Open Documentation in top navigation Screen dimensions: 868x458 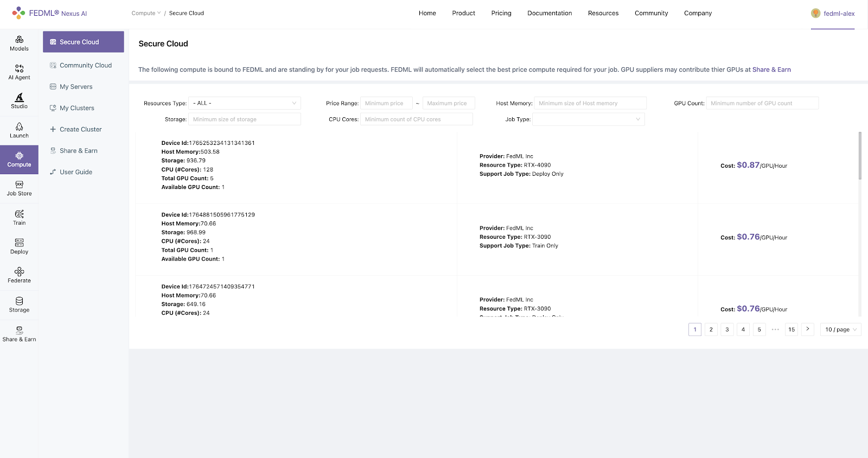pyautogui.click(x=550, y=13)
